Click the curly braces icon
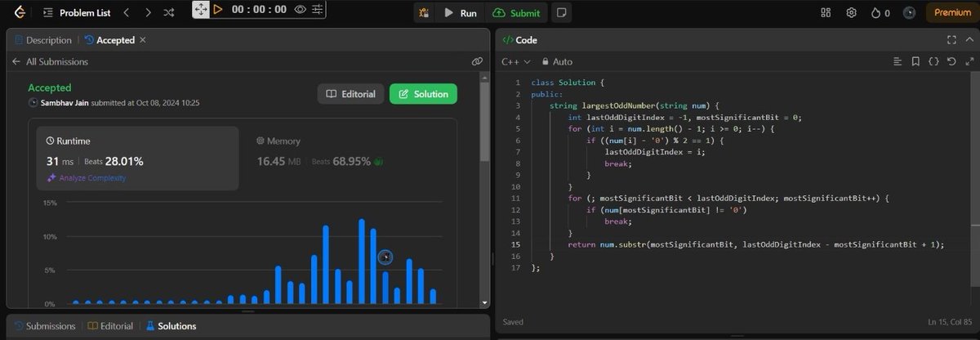Screen dimensions: 980x340 tap(933, 61)
